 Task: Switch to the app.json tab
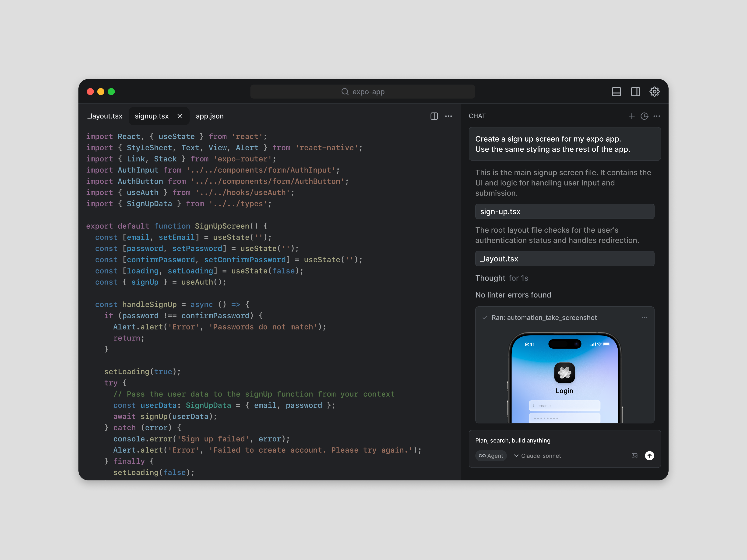click(210, 116)
